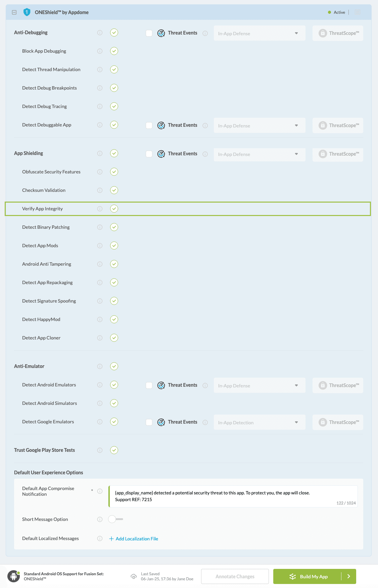The height and width of the screenshot is (588, 378).
Task: Open the Add Localization File link
Action: click(x=134, y=538)
